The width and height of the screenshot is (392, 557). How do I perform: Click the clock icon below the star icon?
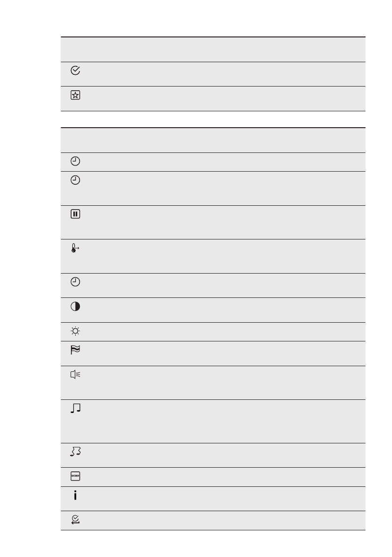click(75, 161)
